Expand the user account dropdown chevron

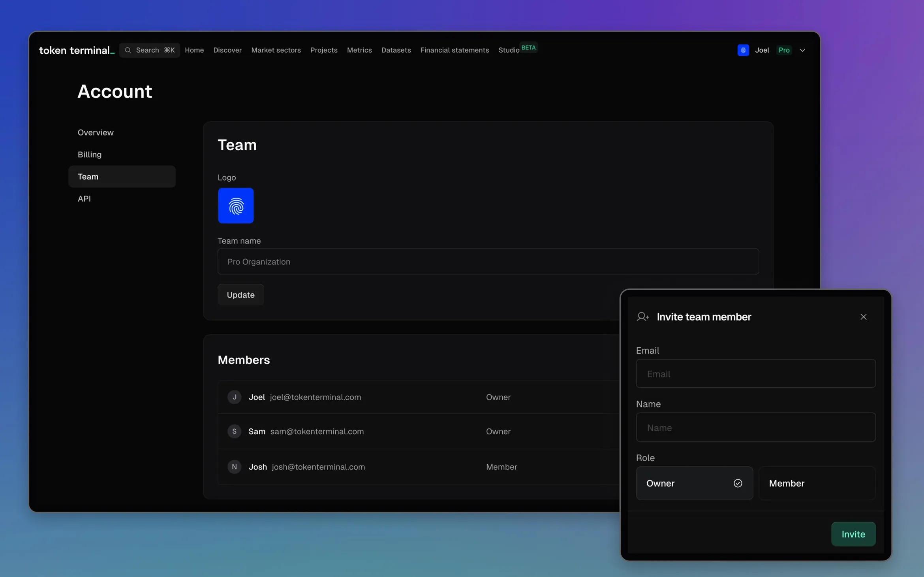coord(802,50)
